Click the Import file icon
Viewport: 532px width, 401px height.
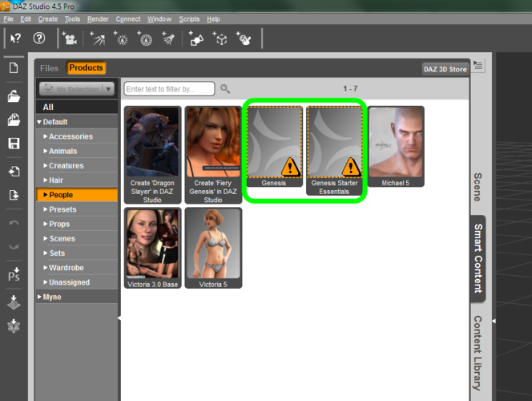(x=14, y=172)
